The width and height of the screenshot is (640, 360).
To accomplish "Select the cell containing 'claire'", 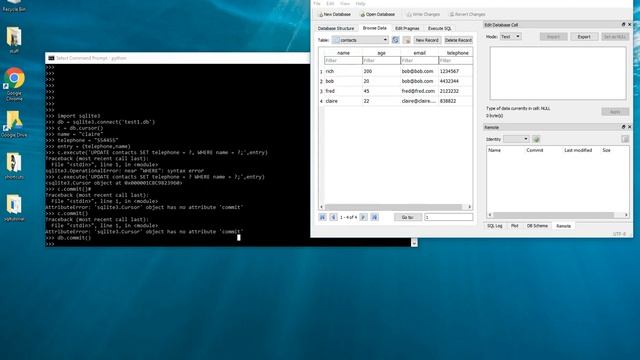I will coord(343,101).
